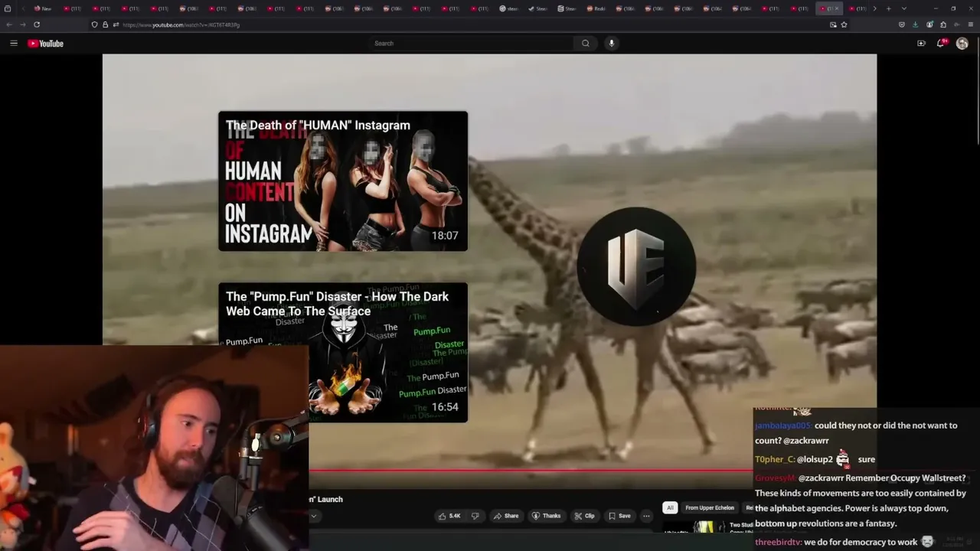The image size is (980, 551).
Task: Open more actions ellipsis under video
Action: pyautogui.click(x=646, y=516)
